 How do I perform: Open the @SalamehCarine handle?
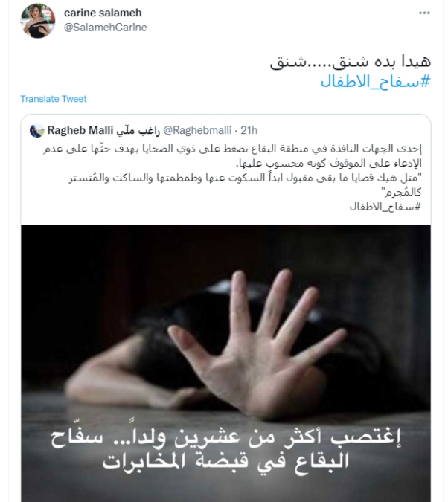point(105,28)
